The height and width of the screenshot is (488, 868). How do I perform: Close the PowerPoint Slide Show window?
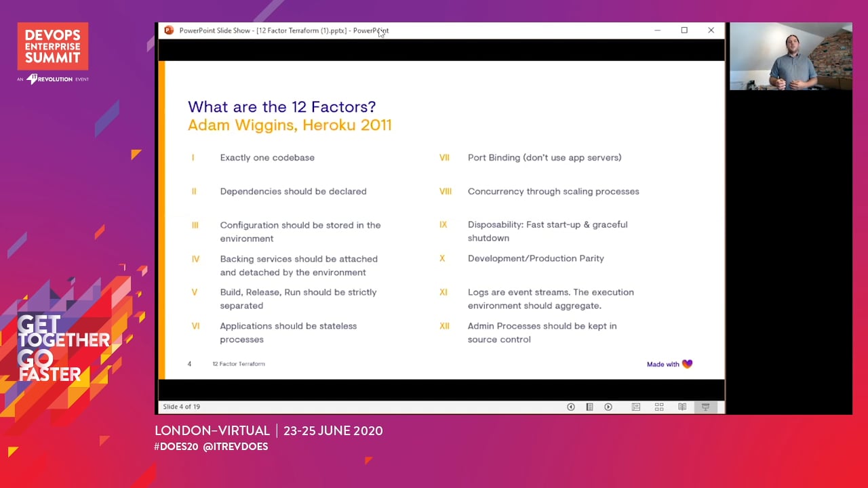tap(711, 30)
